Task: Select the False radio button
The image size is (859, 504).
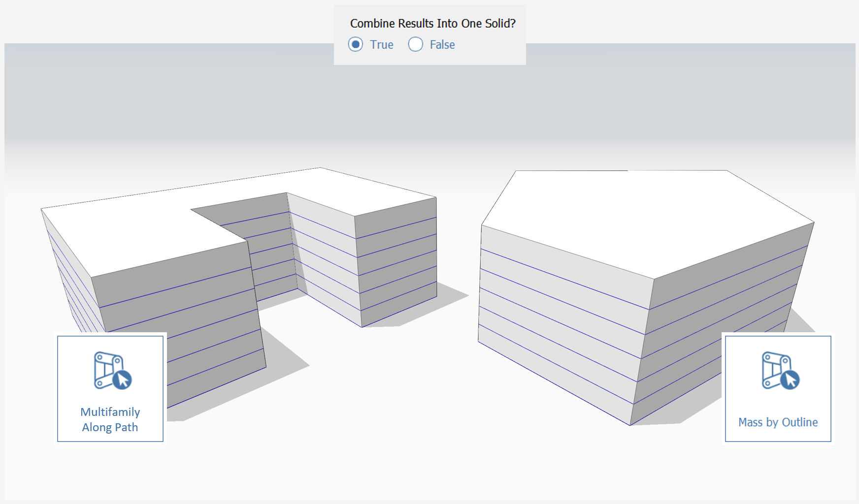Action: pos(415,44)
